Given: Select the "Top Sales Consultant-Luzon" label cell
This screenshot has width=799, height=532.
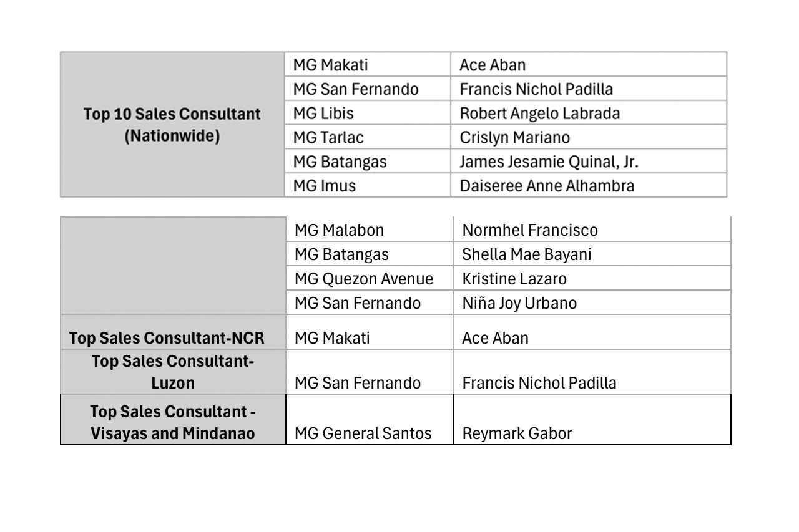Looking at the screenshot, I should click(173, 372).
